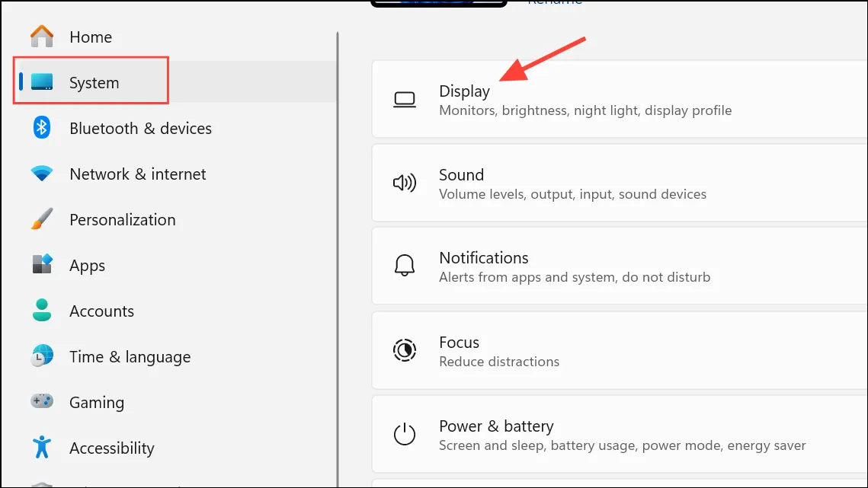Click the Sound speaker icon
The height and width of the screenshot is (488, 868).
coord(405,183)
